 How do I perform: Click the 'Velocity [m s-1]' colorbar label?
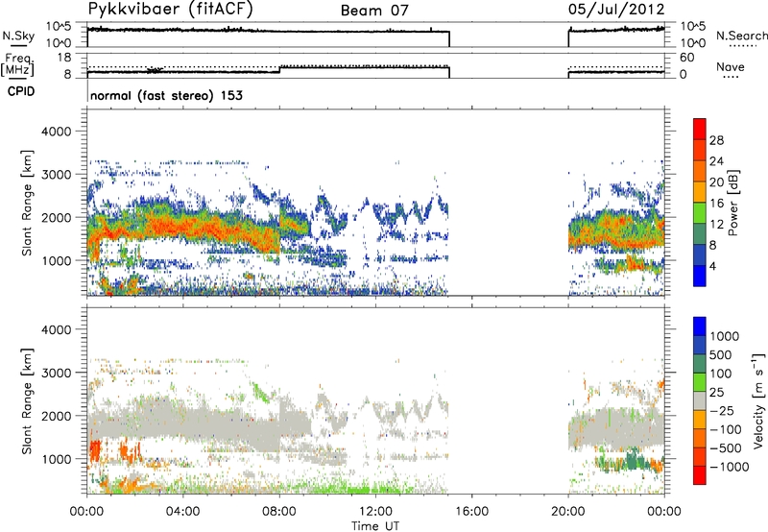tap(758, 400)
